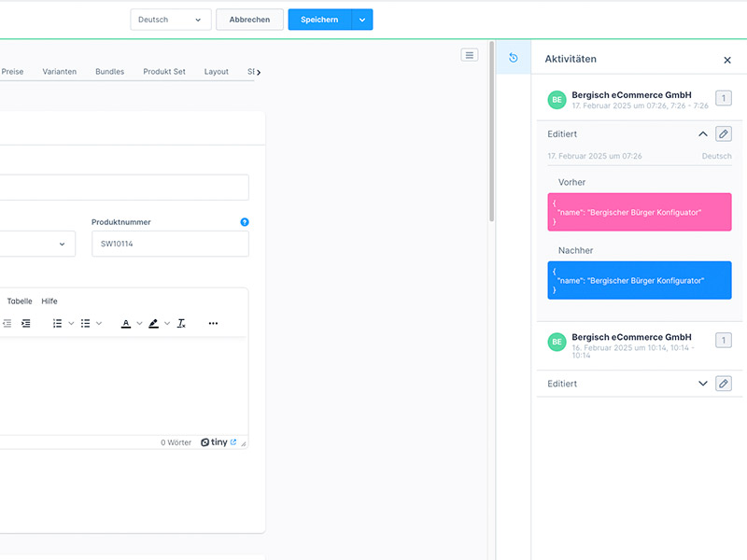Expand the second Editiert activity section

[703, 384]
